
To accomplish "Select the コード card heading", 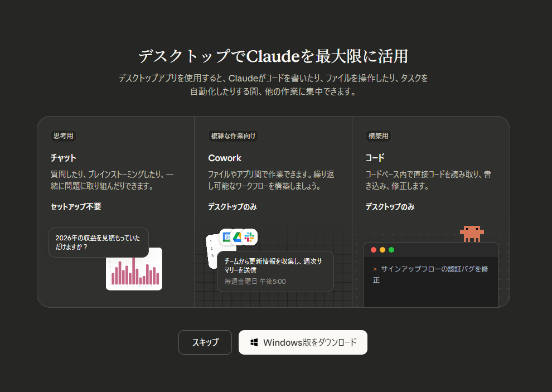I will pos(375,158).
